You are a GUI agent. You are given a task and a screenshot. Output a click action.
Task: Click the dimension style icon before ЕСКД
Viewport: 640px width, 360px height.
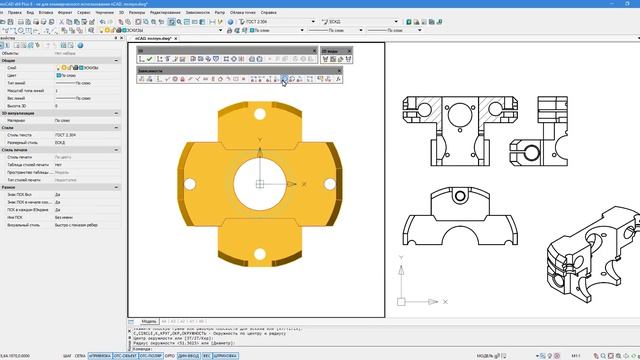pyautogui.click(x=325, y=22)
